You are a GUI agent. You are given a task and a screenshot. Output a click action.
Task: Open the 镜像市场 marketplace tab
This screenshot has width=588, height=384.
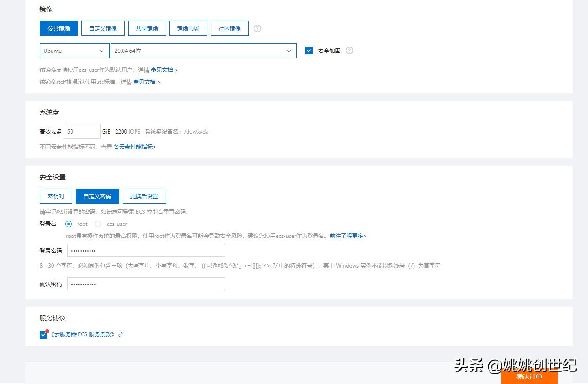pyautogui.click(x=188, y=28)
